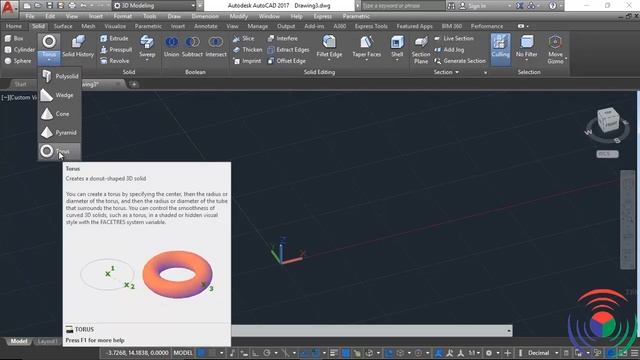Viewport: 640px width, 360px height.
Task: Select the Sphere solid tool
Action: (18, 61)
